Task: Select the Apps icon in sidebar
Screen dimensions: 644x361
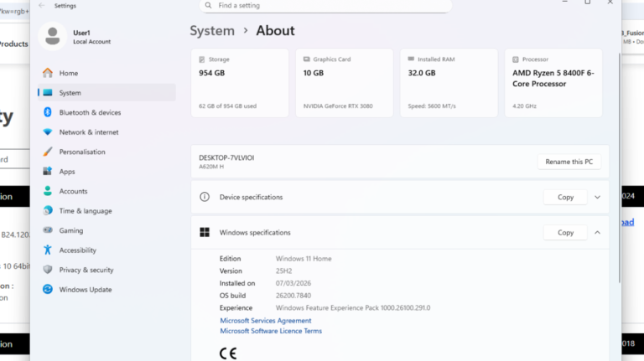Action: click(48, 172)
